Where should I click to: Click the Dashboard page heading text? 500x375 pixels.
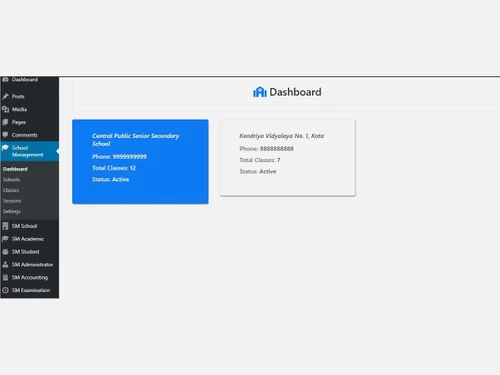coord(295,92)
